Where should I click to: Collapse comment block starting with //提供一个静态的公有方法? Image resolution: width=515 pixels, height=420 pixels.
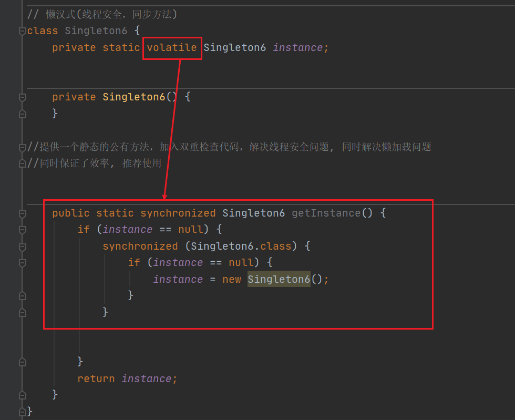coord(22,147)
